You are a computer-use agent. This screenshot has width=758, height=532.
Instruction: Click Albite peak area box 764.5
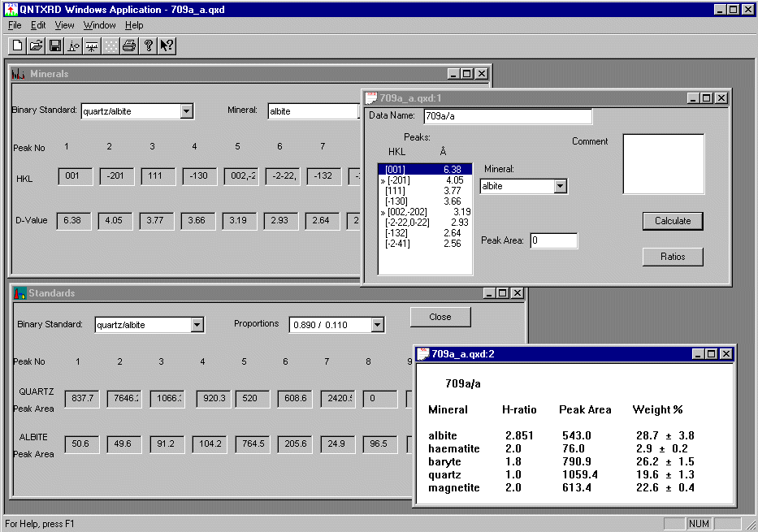coord(253,444)
